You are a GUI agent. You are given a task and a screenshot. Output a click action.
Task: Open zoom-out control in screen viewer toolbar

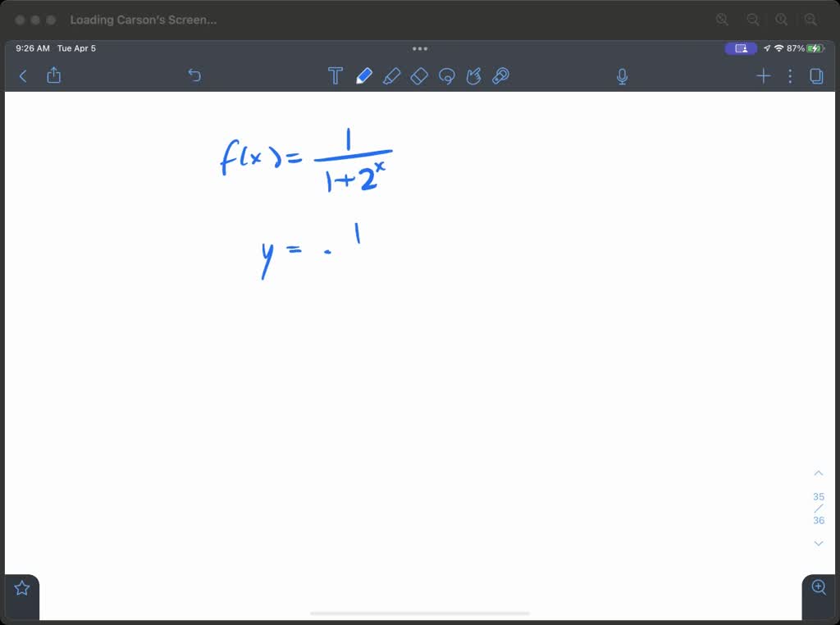751,19
